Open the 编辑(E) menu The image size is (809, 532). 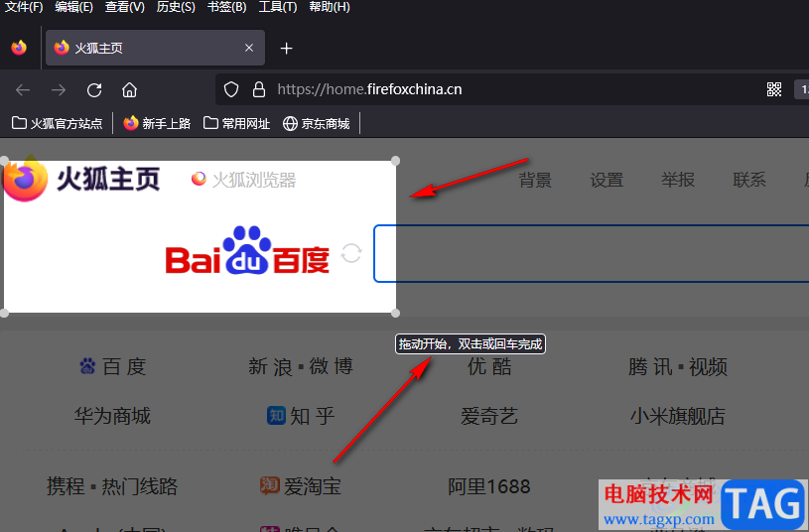(x=73, y=7)
